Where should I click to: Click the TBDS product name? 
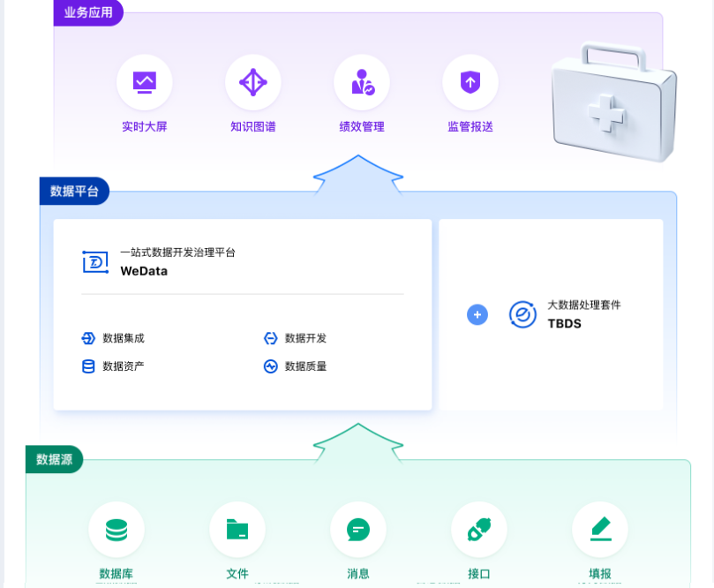[565, 323]
